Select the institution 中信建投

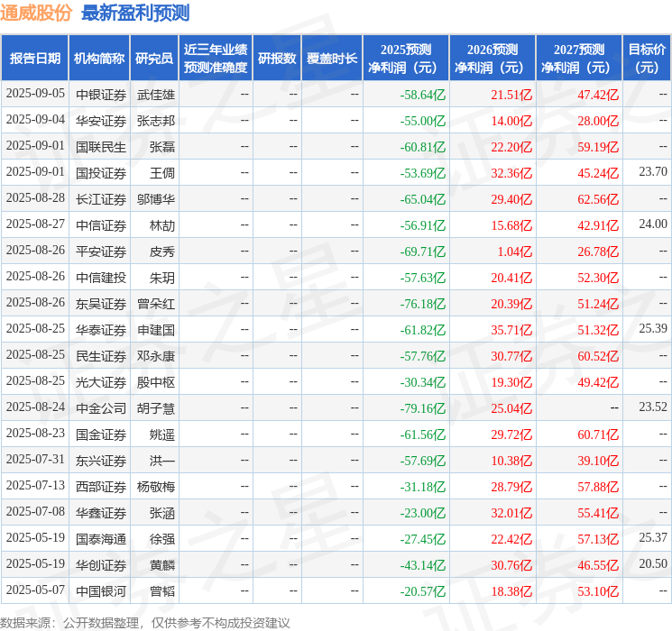(101, 277)
